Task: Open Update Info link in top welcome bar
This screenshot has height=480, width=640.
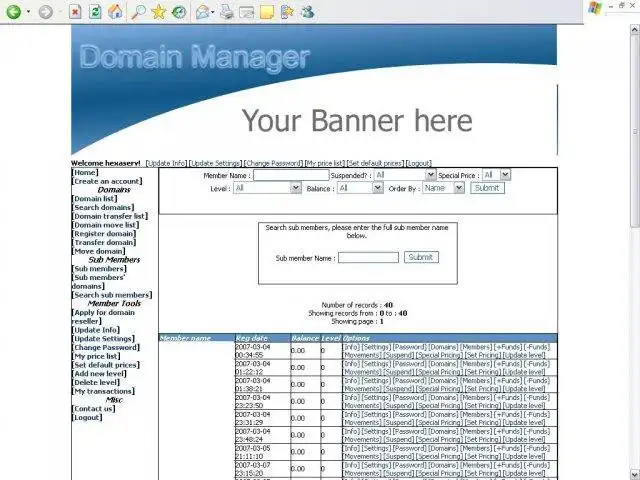Action: (166, 163)
